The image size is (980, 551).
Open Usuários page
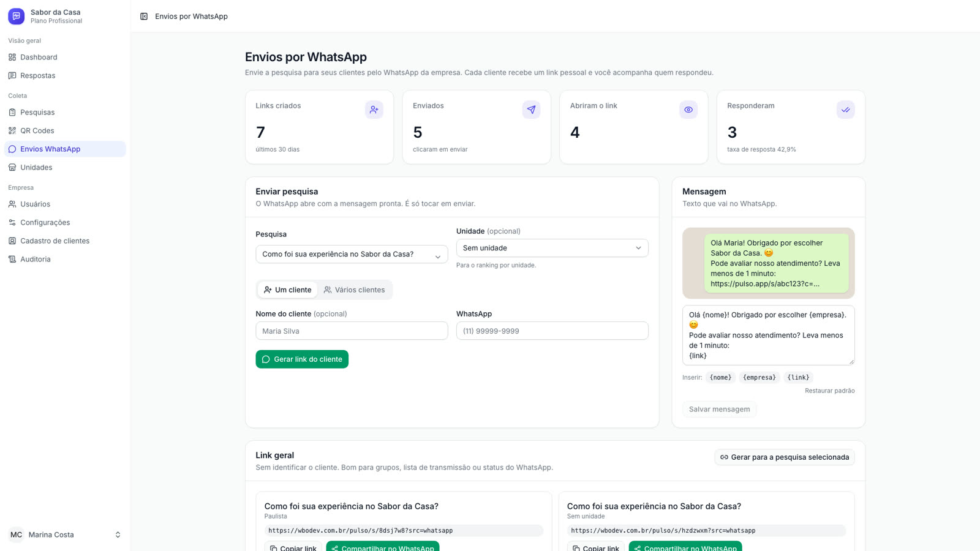pyautogui.click(x=65, y=204)
